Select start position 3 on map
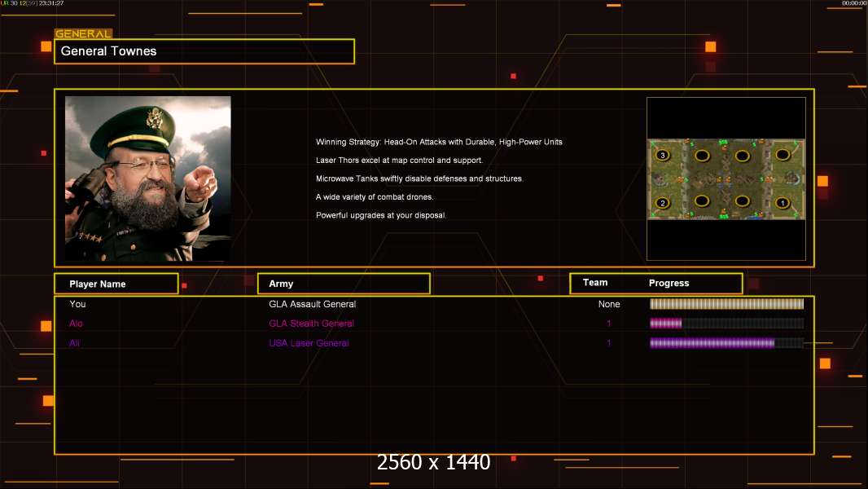Image resolution: width=868 pixels, height=489 pixels. click(663, 155)
